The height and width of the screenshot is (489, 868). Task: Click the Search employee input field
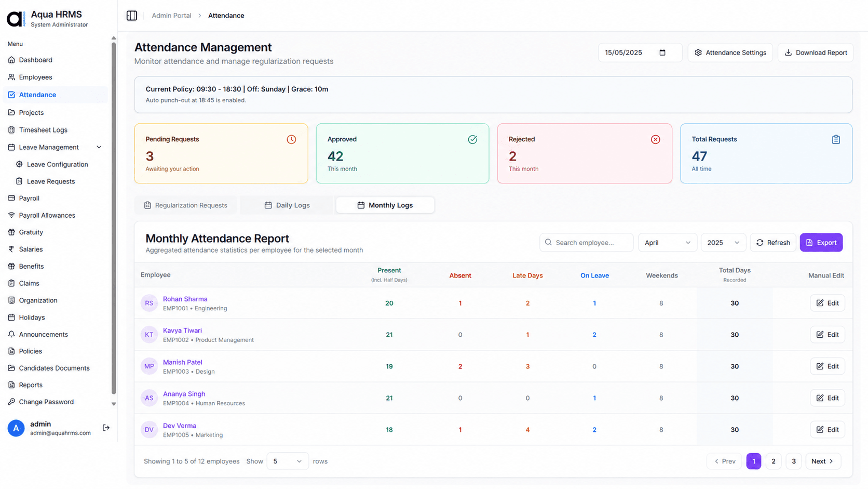[x=587, y=243]
